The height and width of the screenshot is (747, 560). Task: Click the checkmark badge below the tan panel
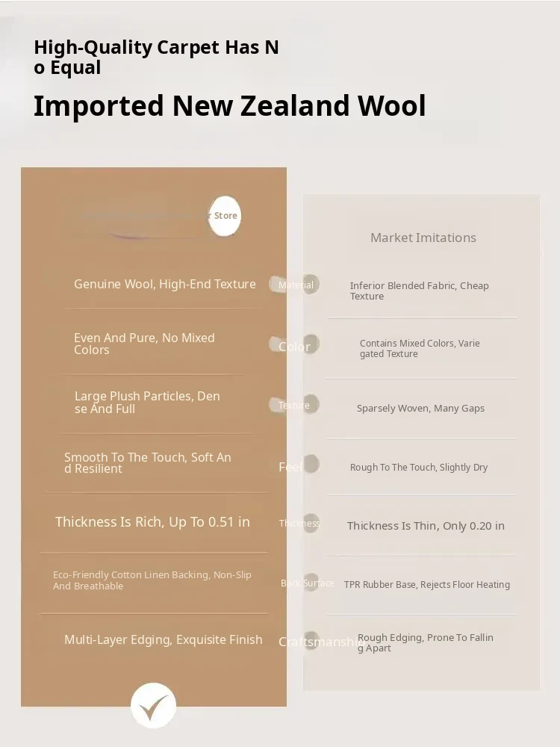[x=153, y=705]
